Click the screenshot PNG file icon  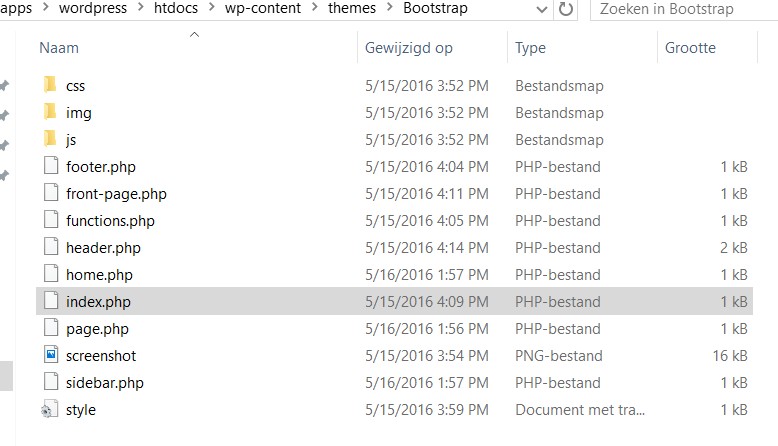[51, 355]
